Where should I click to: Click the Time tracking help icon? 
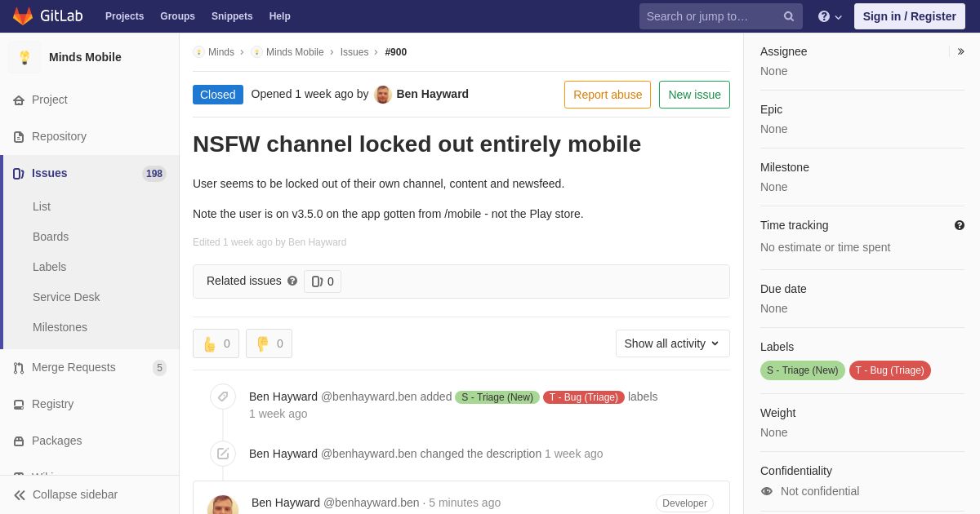coord(960,225)
